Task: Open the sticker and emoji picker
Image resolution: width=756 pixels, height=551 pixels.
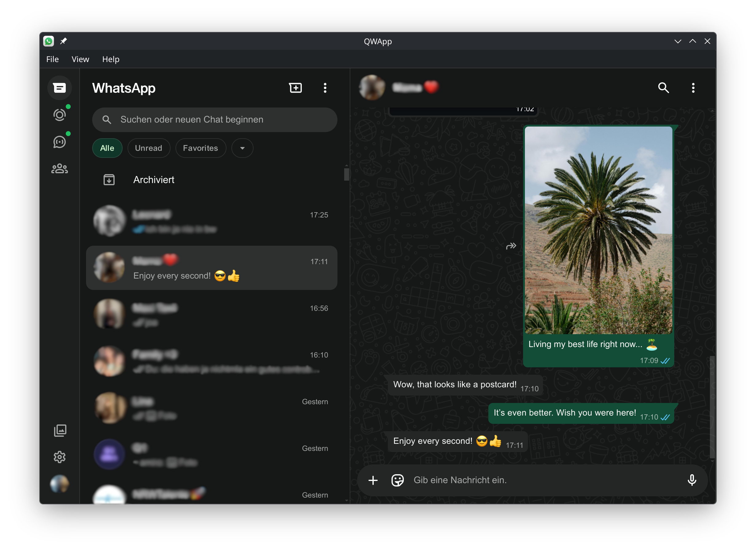Action: click(398, 480)
